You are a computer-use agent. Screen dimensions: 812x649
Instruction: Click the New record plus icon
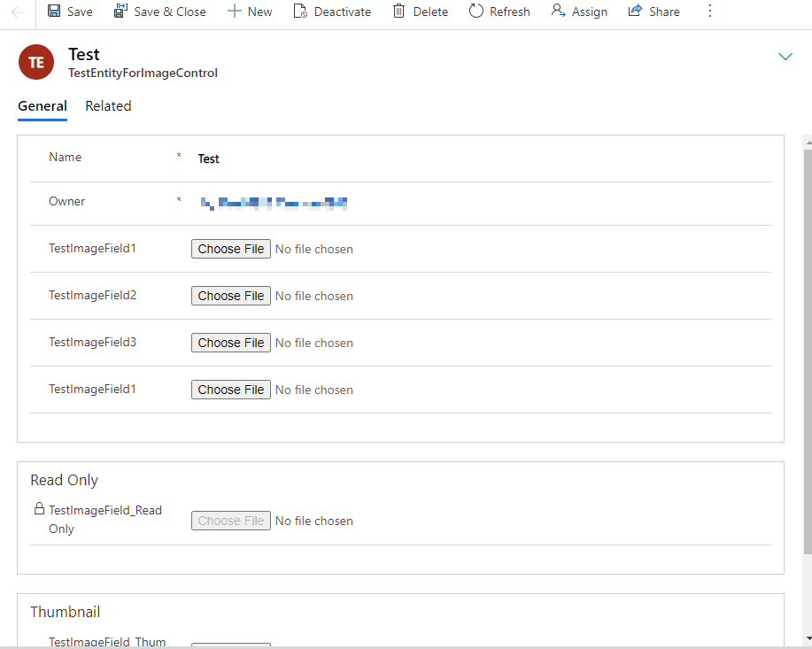[234, 12]
